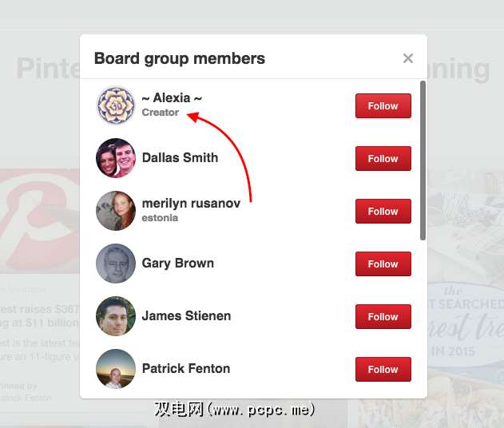
Task: Follow Dallas Smith
Action: [383, 158]
